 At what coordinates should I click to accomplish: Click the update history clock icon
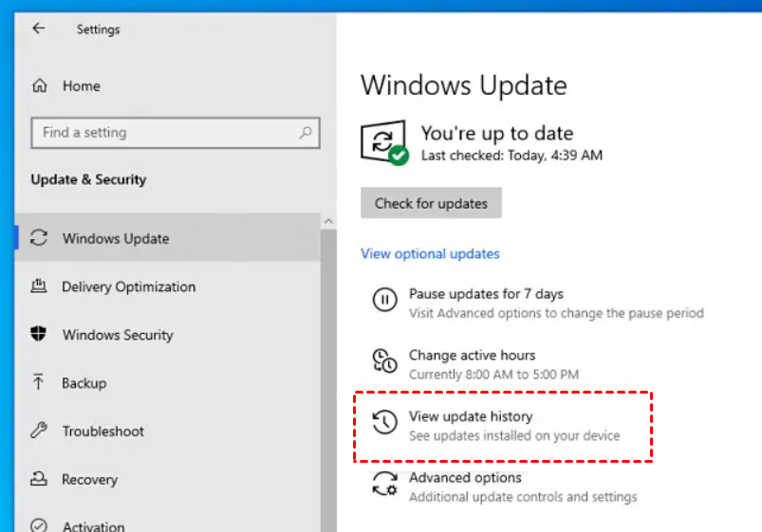pos(385,422)
